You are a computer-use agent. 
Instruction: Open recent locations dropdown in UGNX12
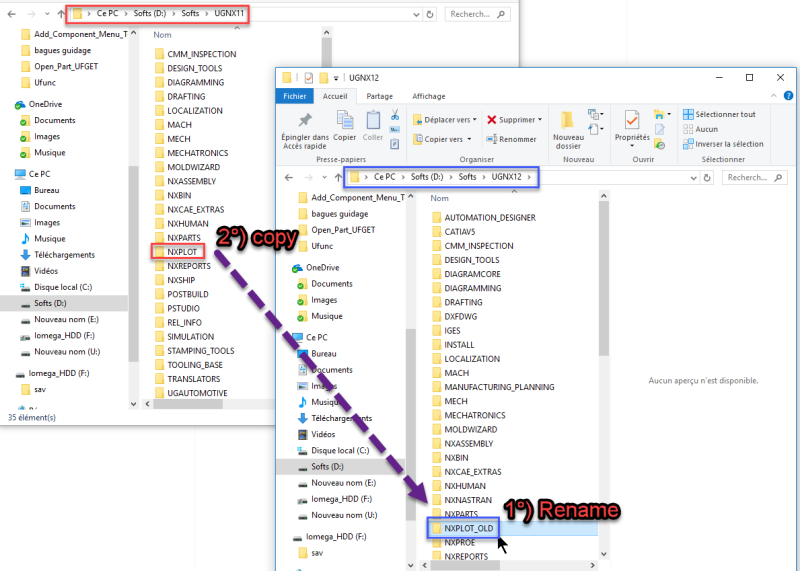click(324, 178)
